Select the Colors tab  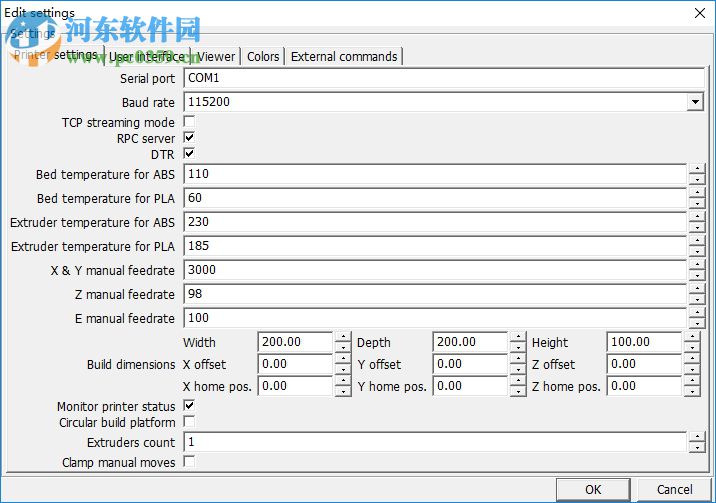coord(263,57)
